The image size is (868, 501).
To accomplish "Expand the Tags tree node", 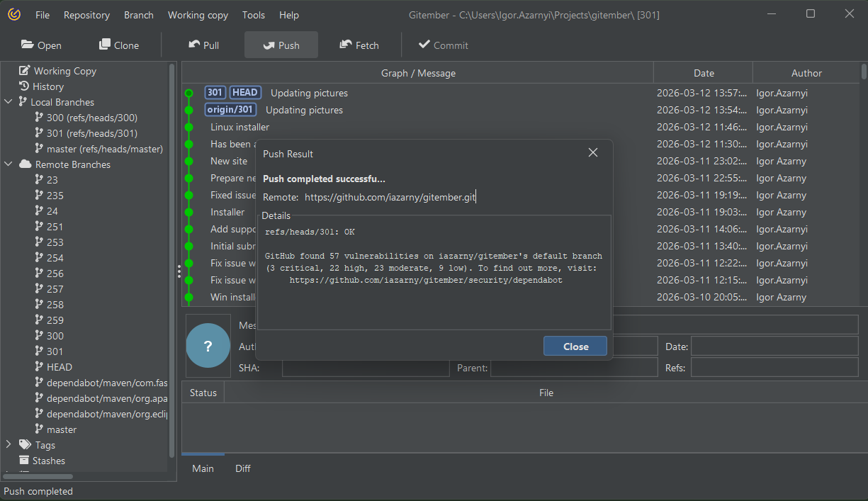I will 9,445.
